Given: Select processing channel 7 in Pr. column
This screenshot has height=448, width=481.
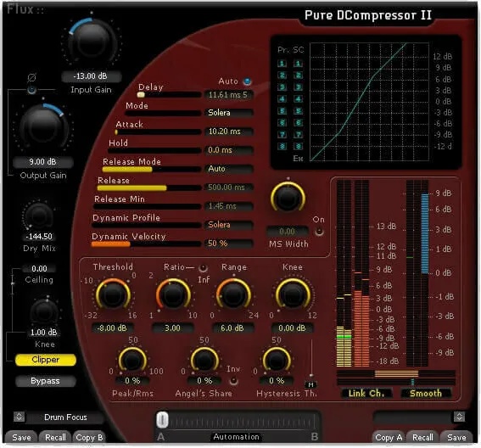Looking at the screenshot, I should [x=282, y=134].
